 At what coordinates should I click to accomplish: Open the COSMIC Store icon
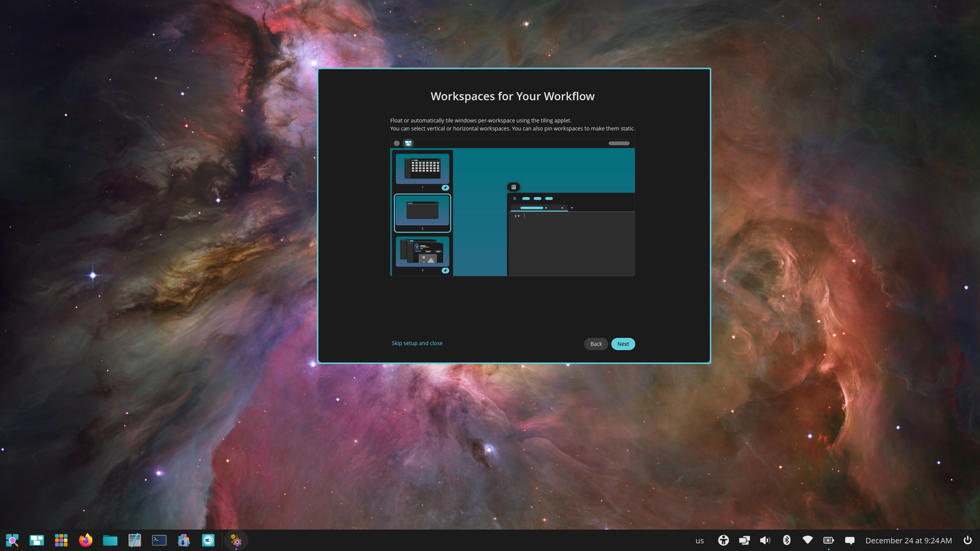[183, 540]
